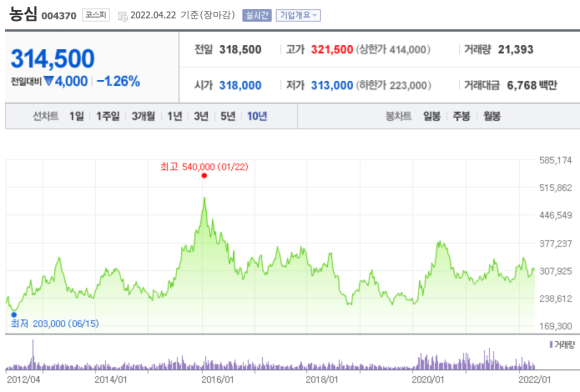Click the 시가 value 318,000

click(x=240, y=85)
